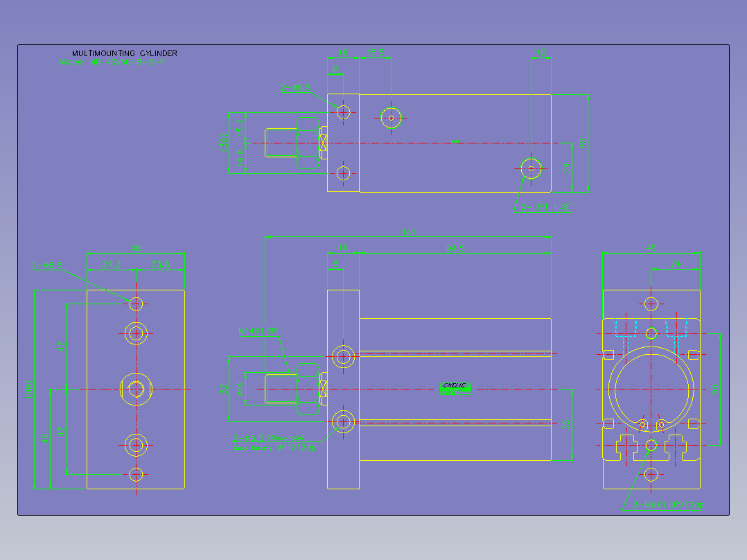Click the '23.8' dimension in left view

pos(161,265)
